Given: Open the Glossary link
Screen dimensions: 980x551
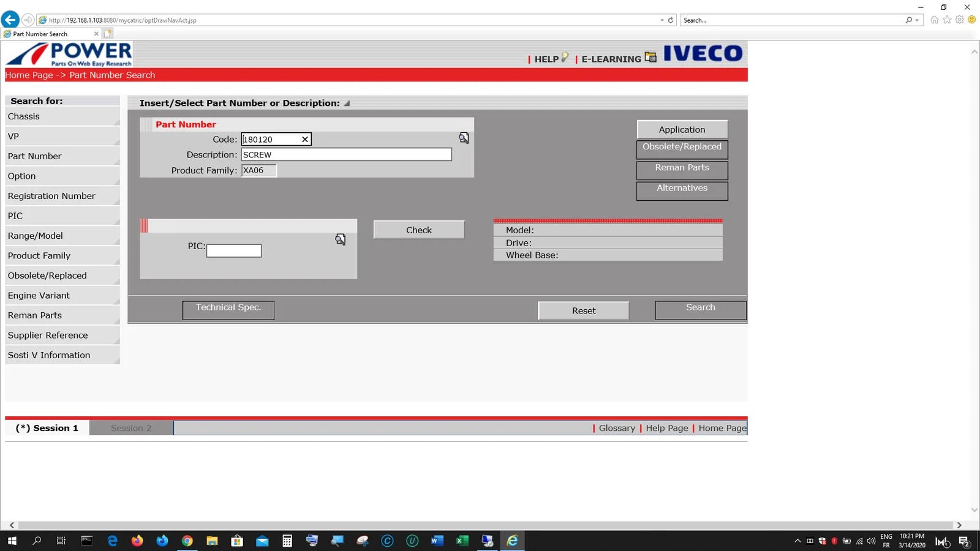Looking at the screenshot, I should click(x=617, y=428).
